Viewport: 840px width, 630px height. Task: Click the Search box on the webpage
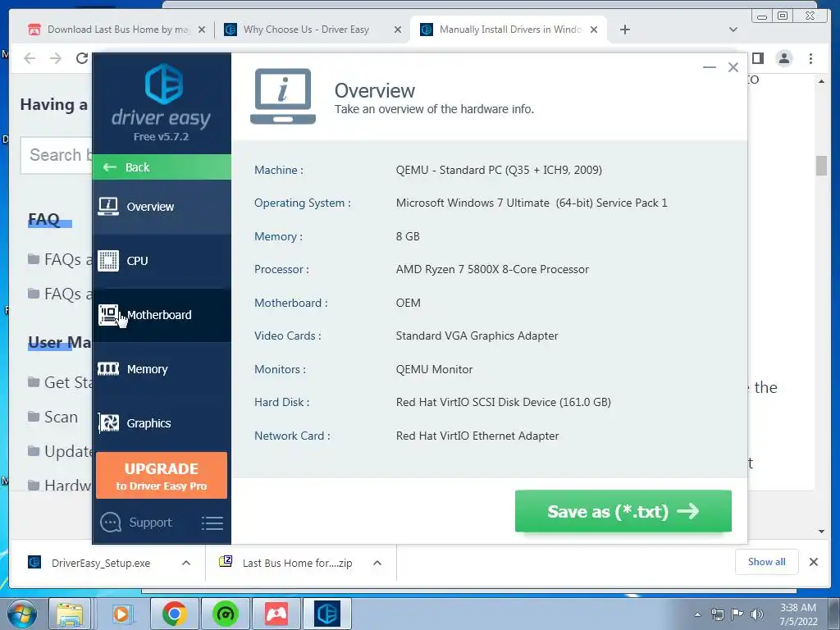click(57, 155)
